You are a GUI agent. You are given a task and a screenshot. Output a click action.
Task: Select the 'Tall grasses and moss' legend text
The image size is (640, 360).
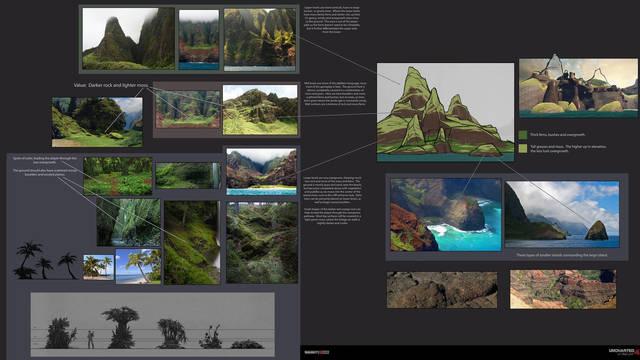point(568,149)
